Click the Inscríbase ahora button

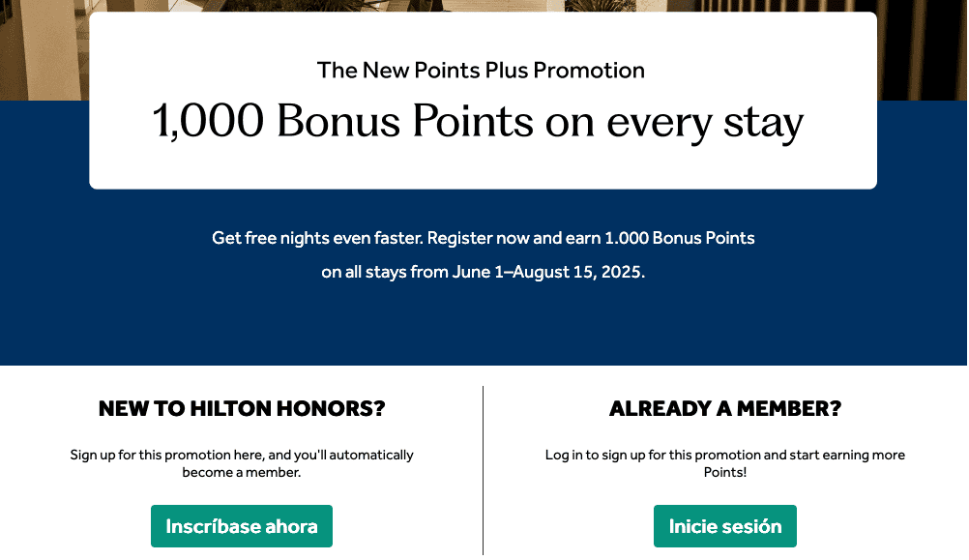click(x=241, y=526)
